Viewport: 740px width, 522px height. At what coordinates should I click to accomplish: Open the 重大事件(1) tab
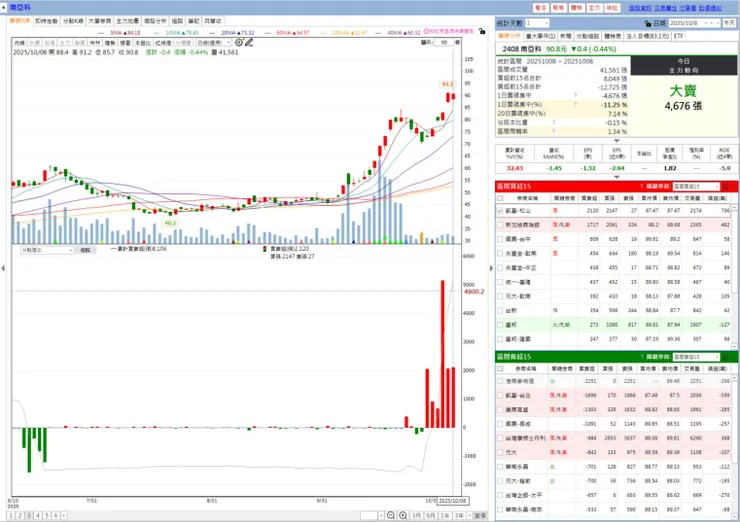pyautogui.click(x=540, y=36)
